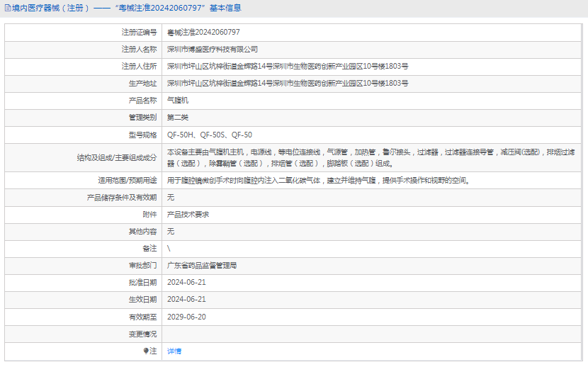Select model values QF-50H、QF-50S、QF-50
Image resolution: width=588 pixels, height=367 pixels.
[x=210, y=135]
